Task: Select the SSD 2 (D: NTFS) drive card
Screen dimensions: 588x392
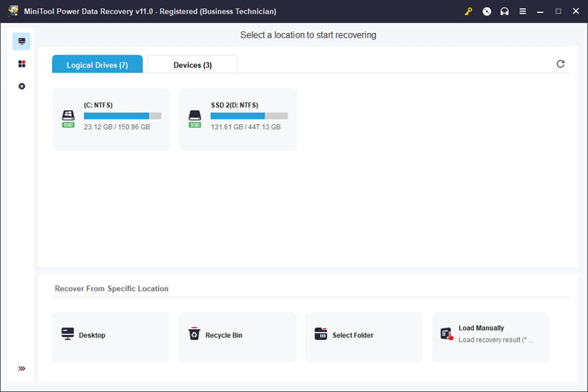Action: coord(238,119)
